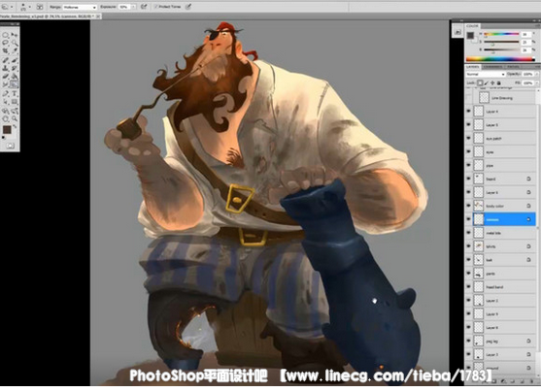
Task: Click the Layer 5 thumbnail
Action: pyautogui.click(x=478, y=125)
